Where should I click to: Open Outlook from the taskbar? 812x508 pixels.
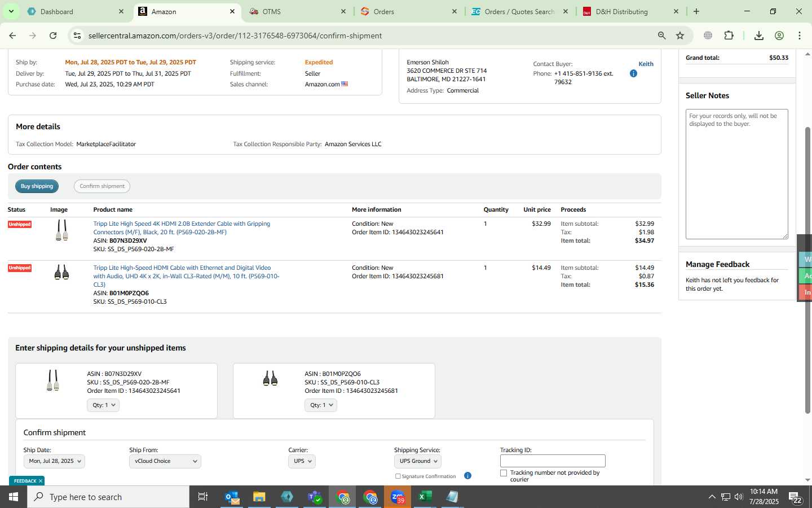click(x=232, y=497)
